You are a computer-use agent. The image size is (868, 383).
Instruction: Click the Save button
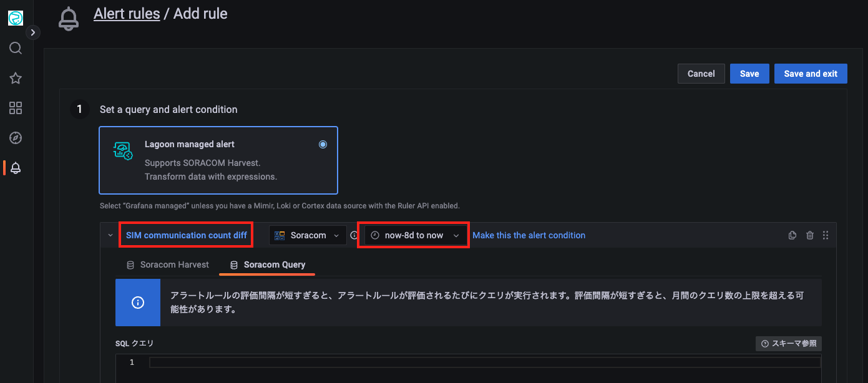click(749, 74)
